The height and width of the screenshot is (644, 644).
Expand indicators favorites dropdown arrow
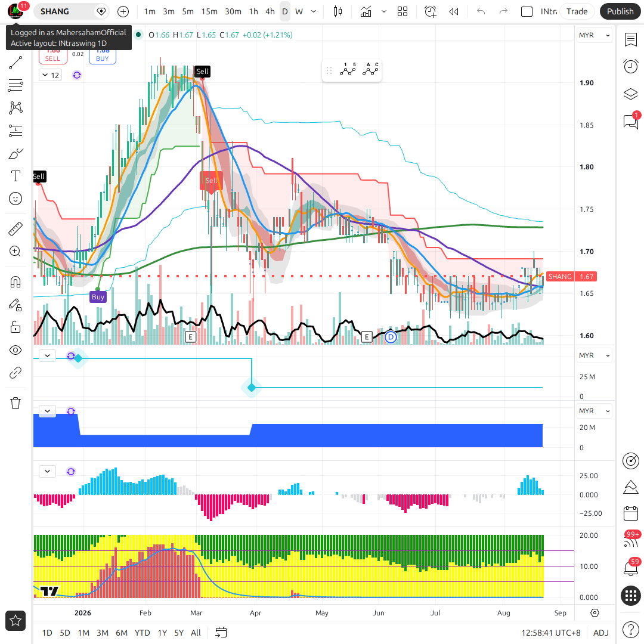click(383, 11)
